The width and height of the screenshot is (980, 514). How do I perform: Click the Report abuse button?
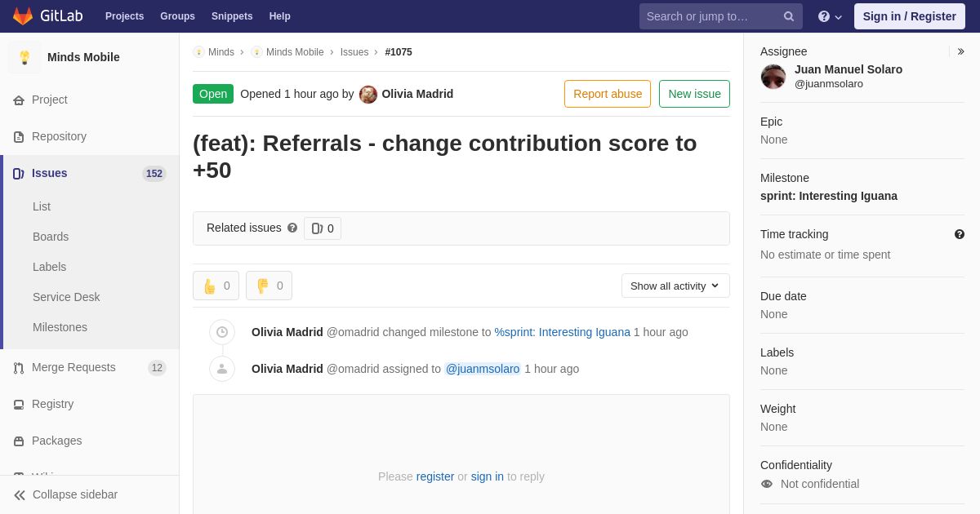(x=608, y=94)
